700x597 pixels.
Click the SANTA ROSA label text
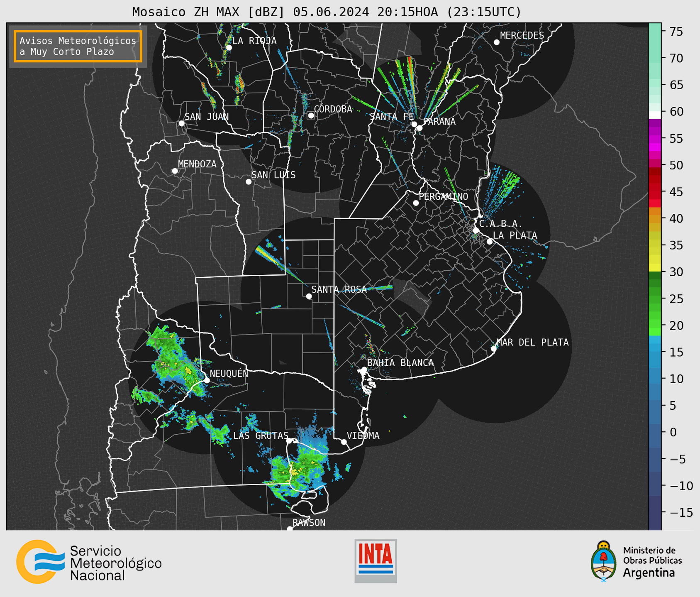click(339, 289)
